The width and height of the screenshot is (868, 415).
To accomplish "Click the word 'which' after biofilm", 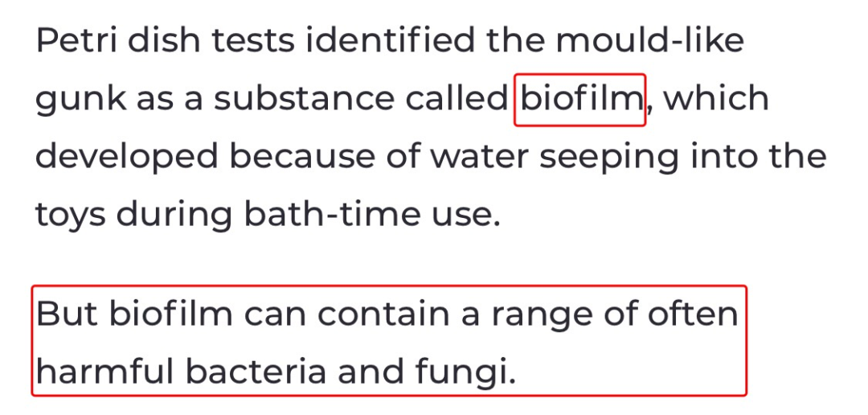I will [715, 99].
